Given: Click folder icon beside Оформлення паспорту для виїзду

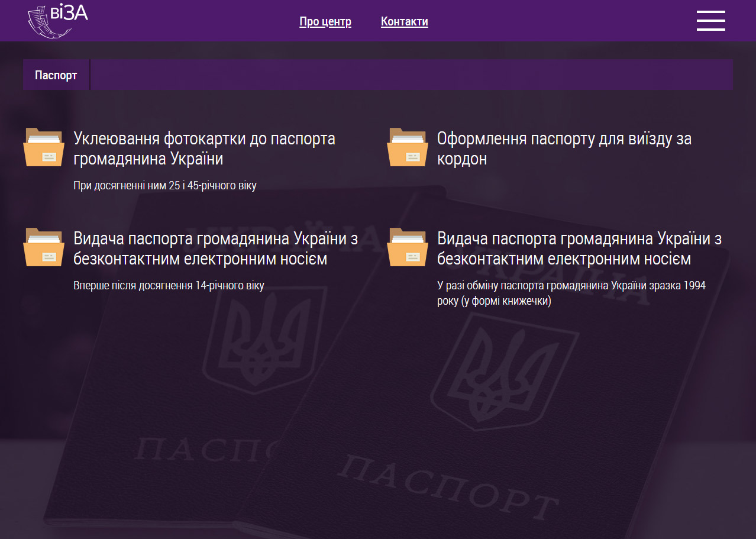Looking at the screenshot, I should coord(408,147).
